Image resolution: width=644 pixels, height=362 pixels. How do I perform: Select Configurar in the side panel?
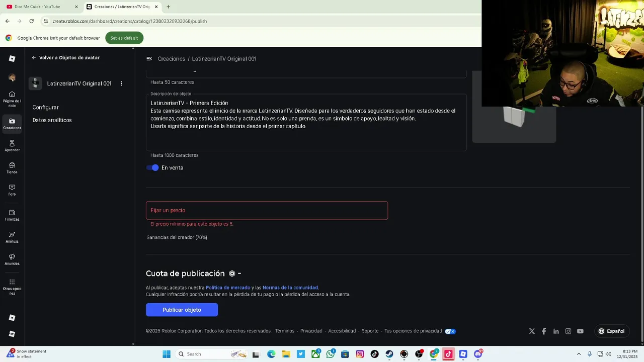coord(45,108)
